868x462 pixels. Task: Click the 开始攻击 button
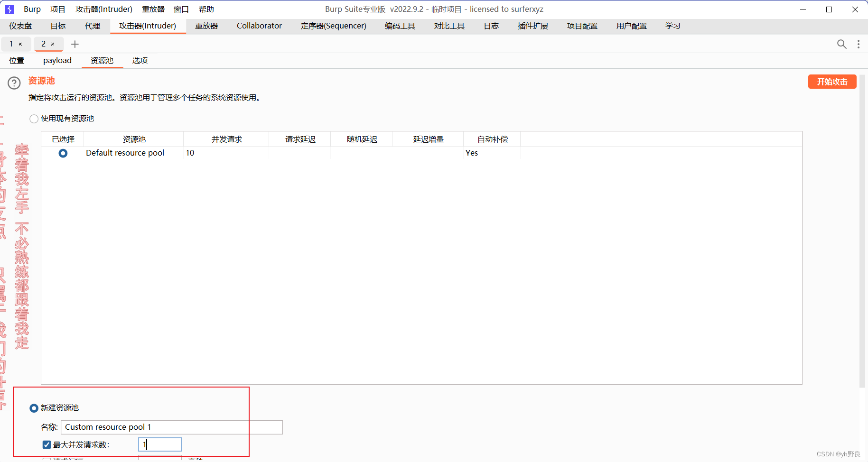click(832, 82)
